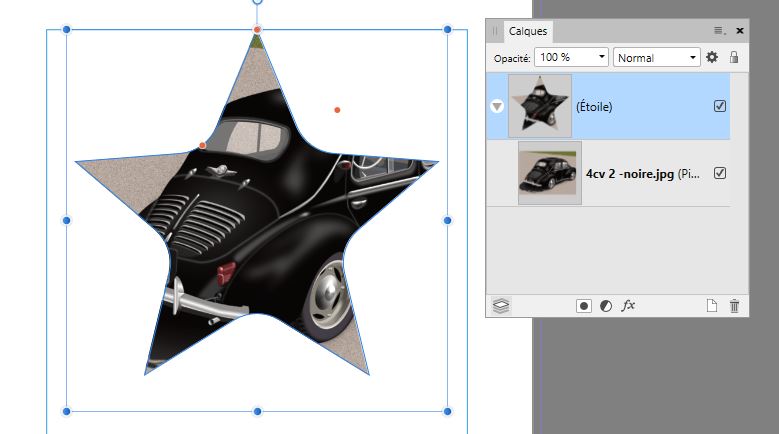
Task: Toggle the layer lock padlock icon
Action: click(x=734, y=57)
